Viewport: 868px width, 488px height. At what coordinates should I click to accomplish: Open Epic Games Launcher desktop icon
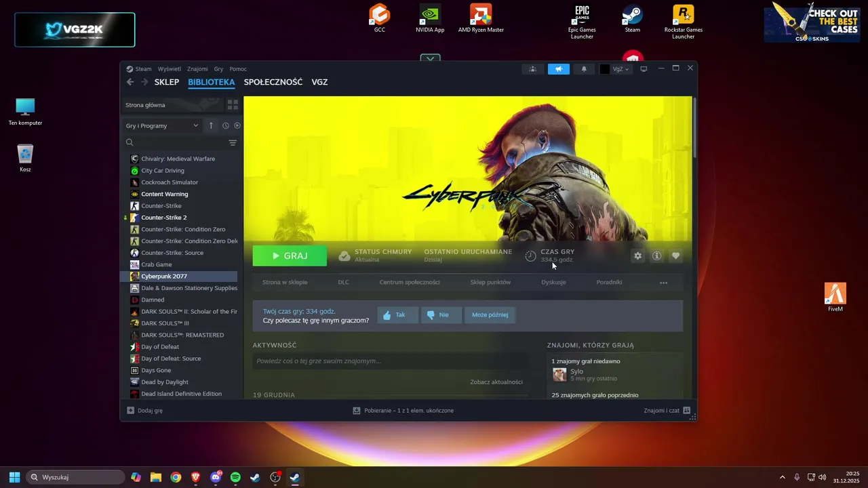pos(582,22)
